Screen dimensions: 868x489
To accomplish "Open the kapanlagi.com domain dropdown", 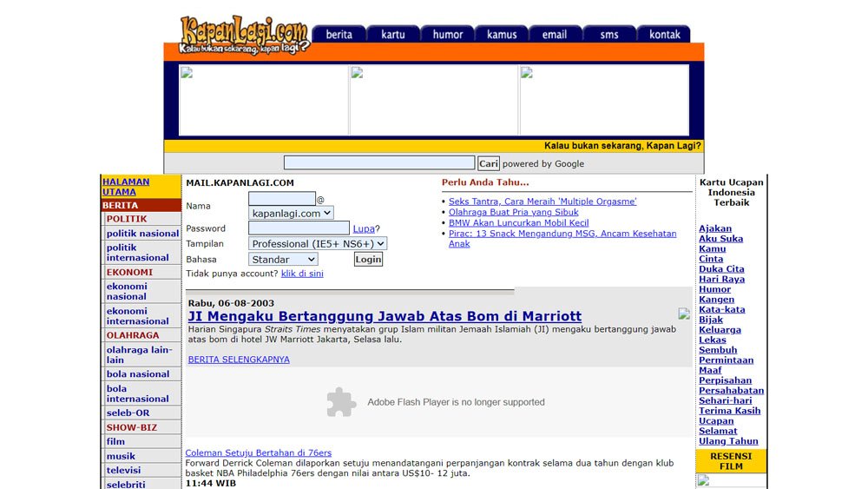I will (291, 213).
